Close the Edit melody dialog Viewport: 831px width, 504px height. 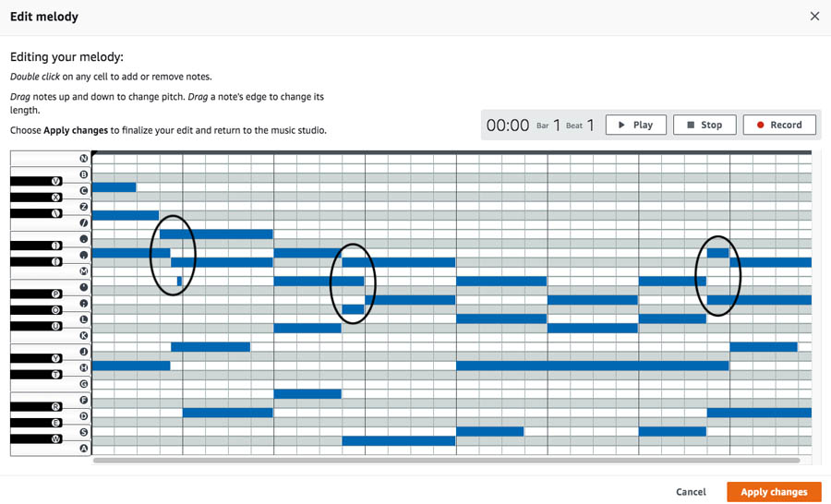(814, 17)
